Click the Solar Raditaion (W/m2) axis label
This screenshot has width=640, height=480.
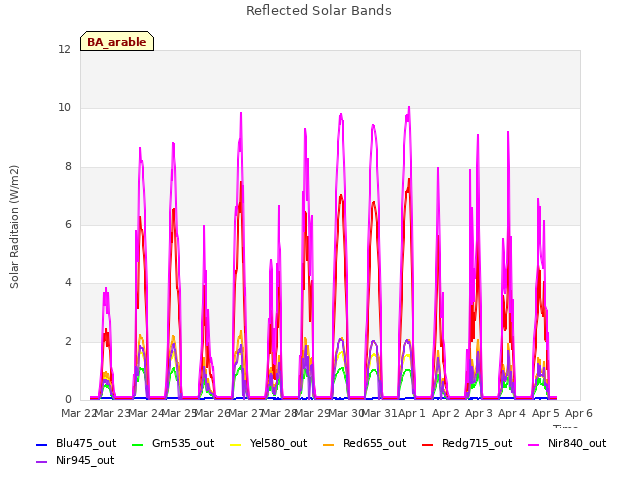(14, 227)
